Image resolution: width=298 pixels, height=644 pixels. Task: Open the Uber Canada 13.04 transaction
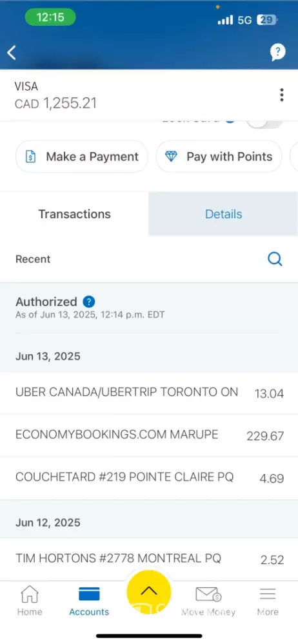point(149,393)
